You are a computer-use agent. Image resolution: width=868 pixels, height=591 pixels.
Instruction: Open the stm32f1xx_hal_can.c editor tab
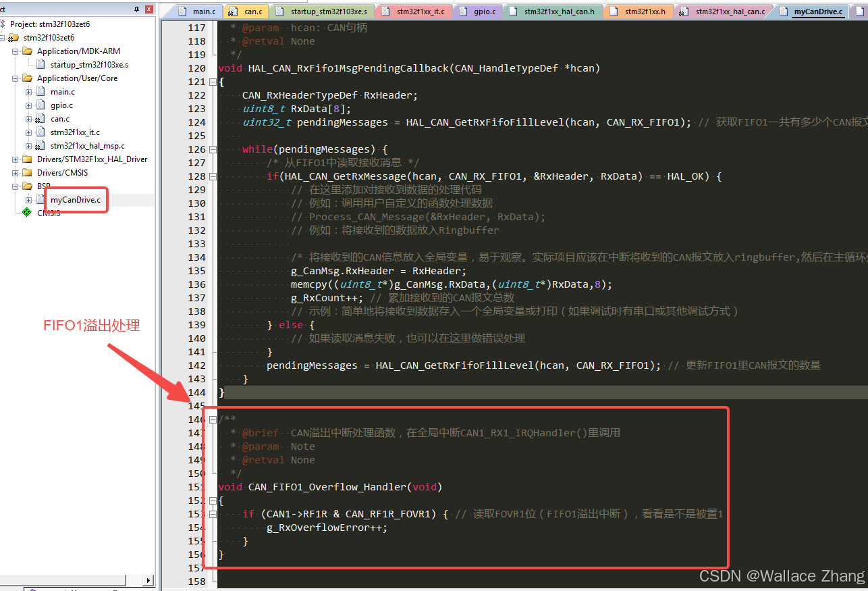pos(723,11)
